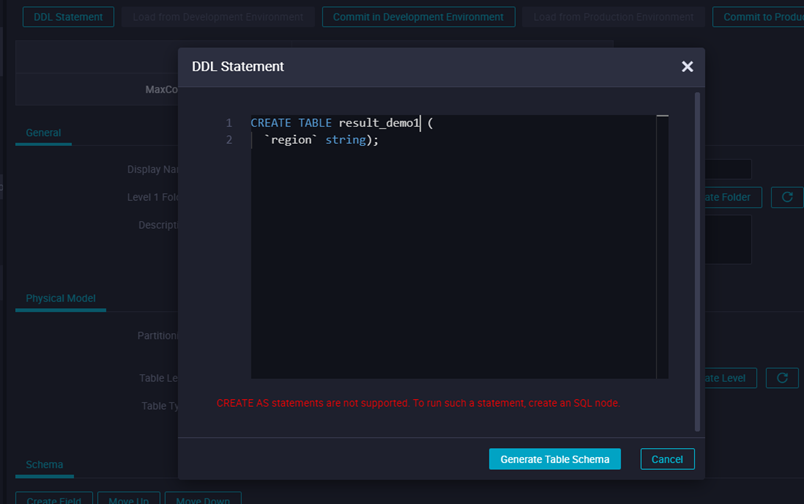Screen dimensions: 804x504
Task: Click the DDL Statement dialog title
Action: coord(237,67)
